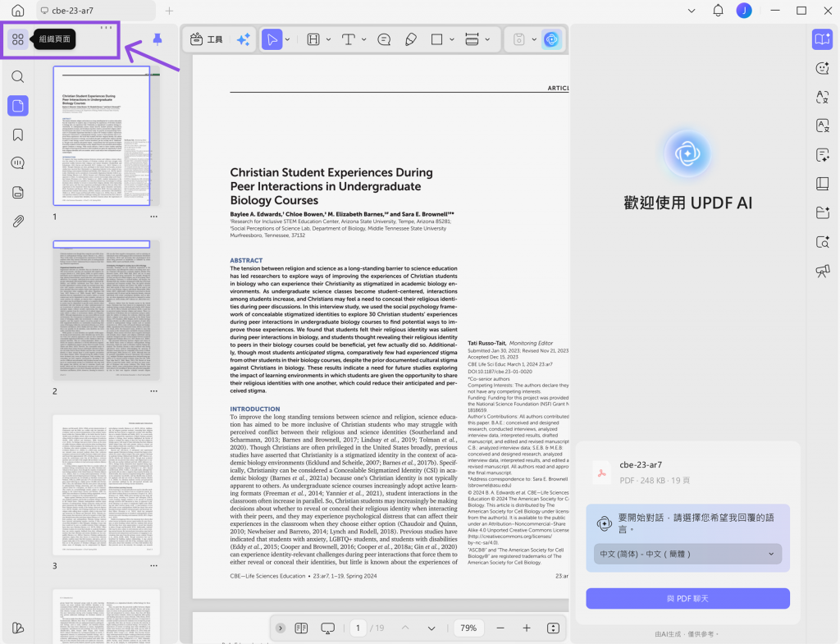Open the OCR text recognition icon
Screen dimensions: 840x644
pyautogui.click(x=822, y=126)
